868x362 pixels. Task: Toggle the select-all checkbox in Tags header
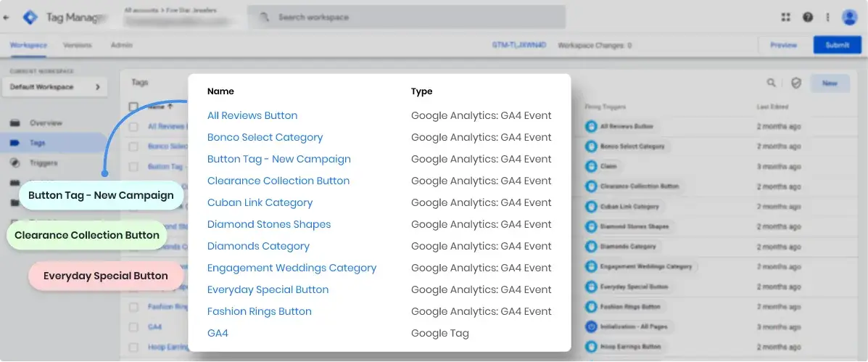133,106
